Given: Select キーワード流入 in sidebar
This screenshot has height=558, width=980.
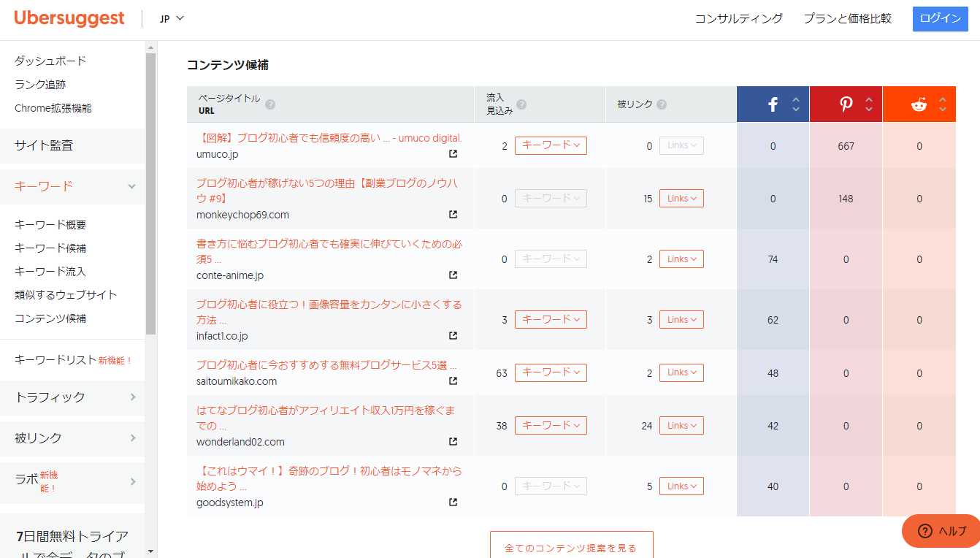Looking at the screenshot, I should coord(50,272).
